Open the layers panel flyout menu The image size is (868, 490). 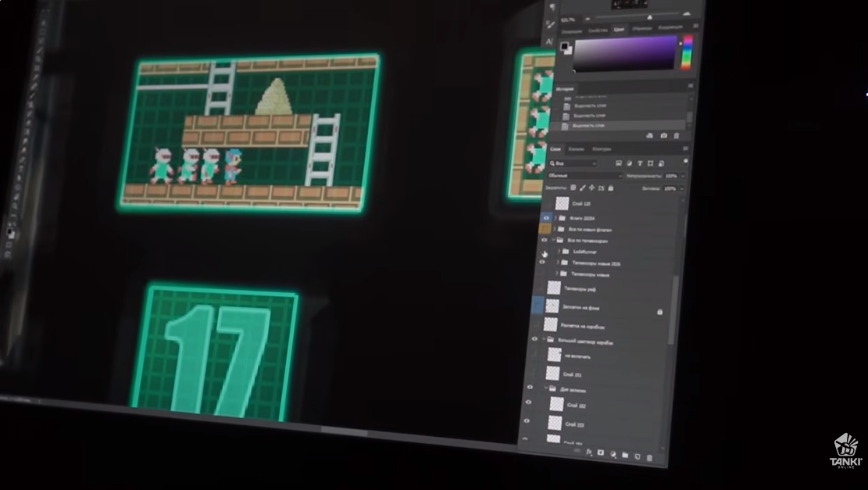pos(685,148)
